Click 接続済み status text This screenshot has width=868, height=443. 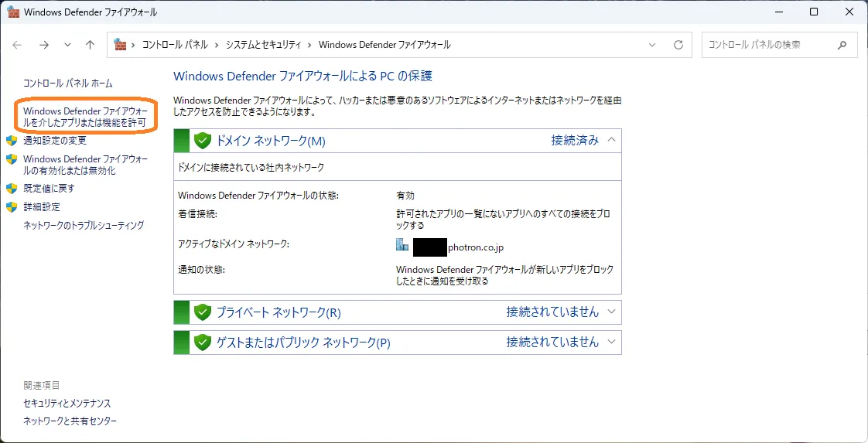pyautogui.click(x=575, y=141)
